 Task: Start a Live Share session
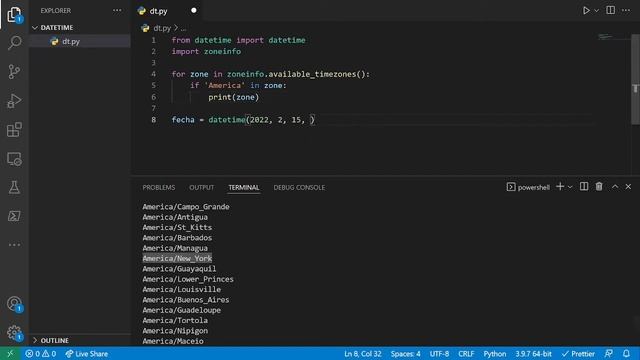(87, 353)
